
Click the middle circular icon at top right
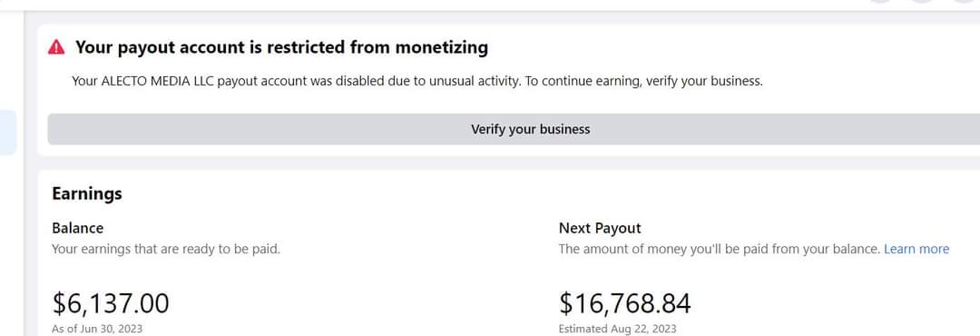(x=921, y=1)
